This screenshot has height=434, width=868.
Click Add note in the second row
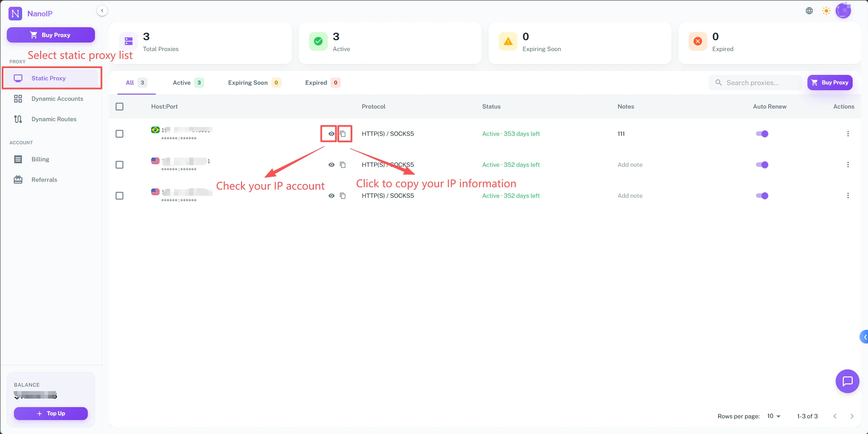tap(630, 165)
